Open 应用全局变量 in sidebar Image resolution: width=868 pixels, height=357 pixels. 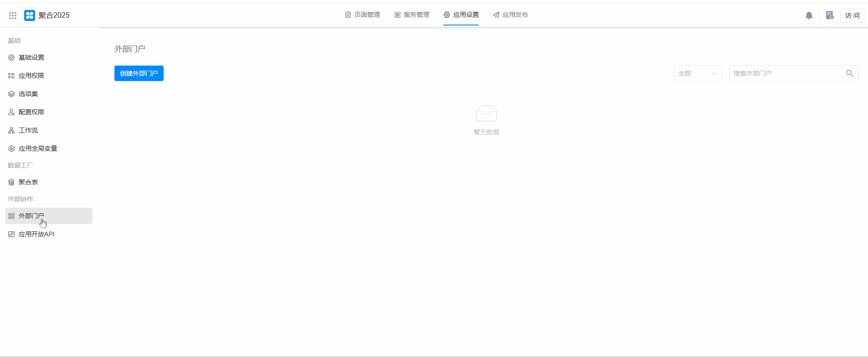(x=38, y=149)
